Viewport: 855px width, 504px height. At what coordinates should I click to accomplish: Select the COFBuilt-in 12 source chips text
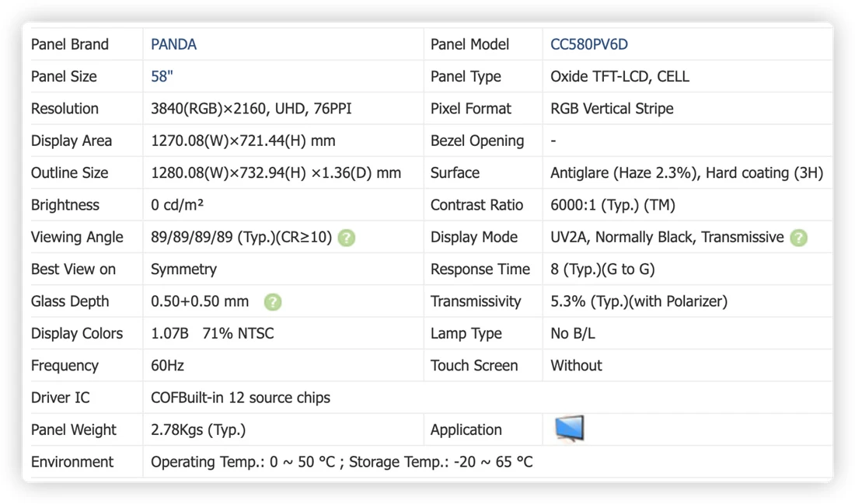click(240, 398)
